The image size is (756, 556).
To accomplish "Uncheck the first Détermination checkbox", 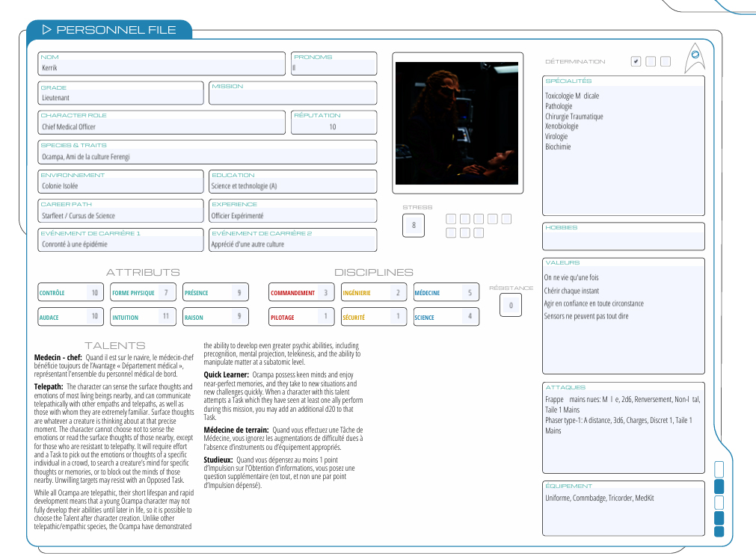I will coord(636,61).
